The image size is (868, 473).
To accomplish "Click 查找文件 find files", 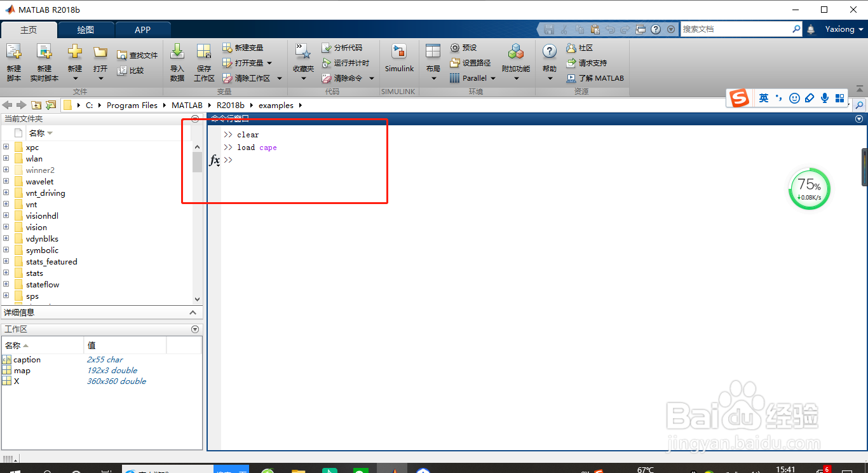I will tap(137, 55).
